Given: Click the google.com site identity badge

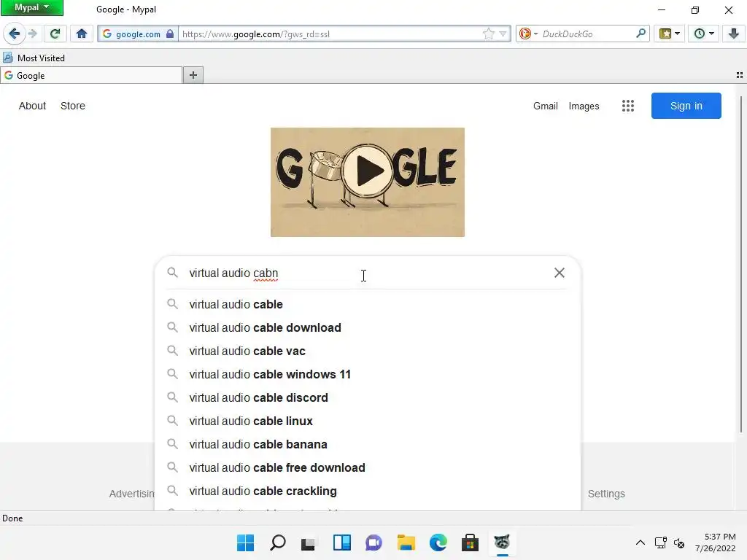Looking at the screenshot, I should [138, 34].
